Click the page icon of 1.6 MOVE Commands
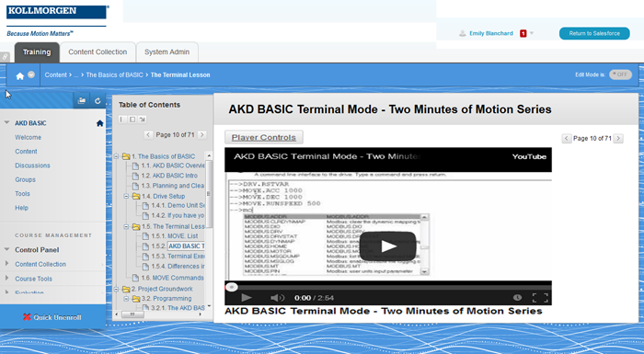This screenshot has height=354, width=644. click(x=135, y=278)
